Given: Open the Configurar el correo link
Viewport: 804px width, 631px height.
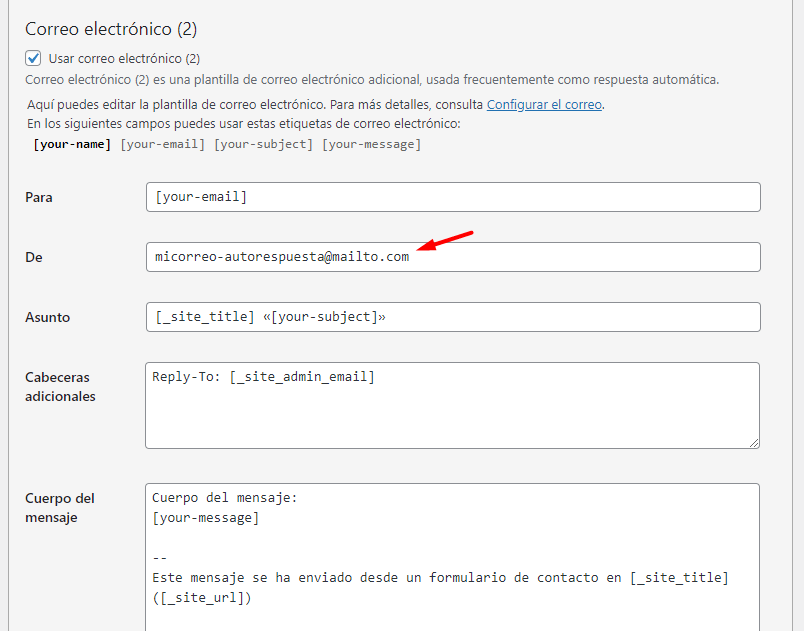Looking at the screenshot, I should coord(544,105).
